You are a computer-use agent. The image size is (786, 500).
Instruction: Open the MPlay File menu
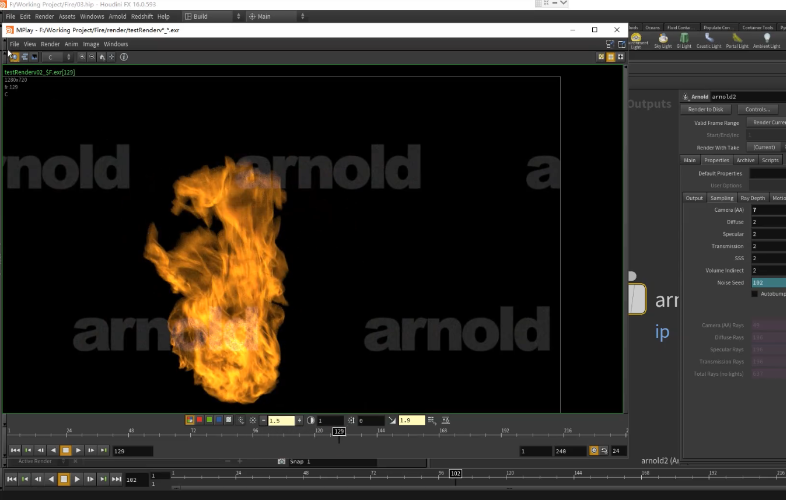pos(14,44)
